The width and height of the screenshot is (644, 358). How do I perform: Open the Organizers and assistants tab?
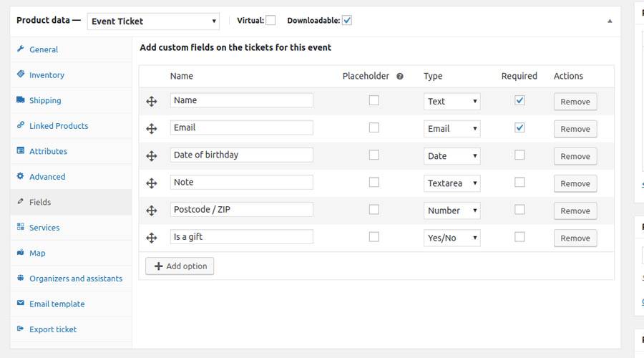pyautogui.click(x=75, y=279)
